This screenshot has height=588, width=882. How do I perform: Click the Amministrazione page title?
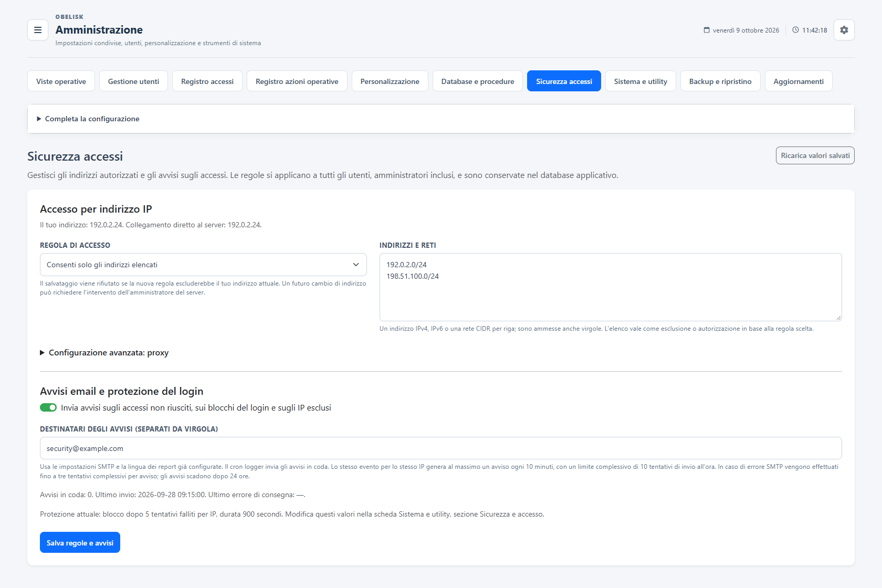click(x=99, y=30)
